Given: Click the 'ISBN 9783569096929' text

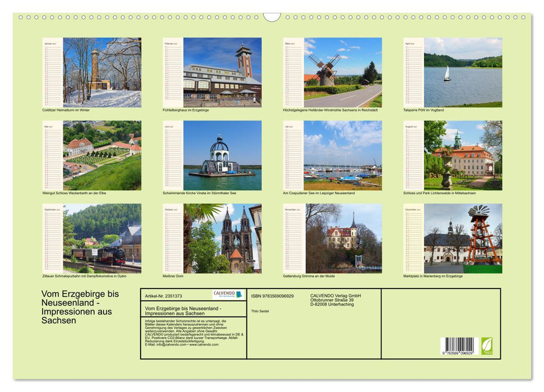Looking at the screenshot, I should (272, 296).
